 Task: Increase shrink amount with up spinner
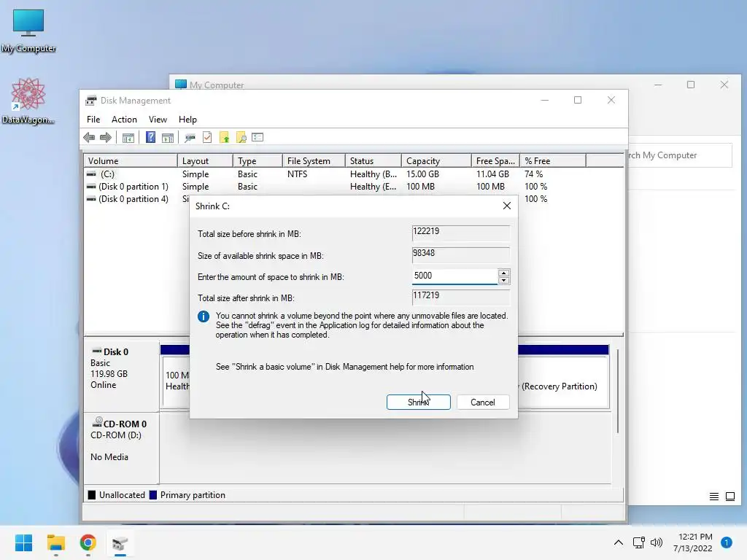[503, 273]
